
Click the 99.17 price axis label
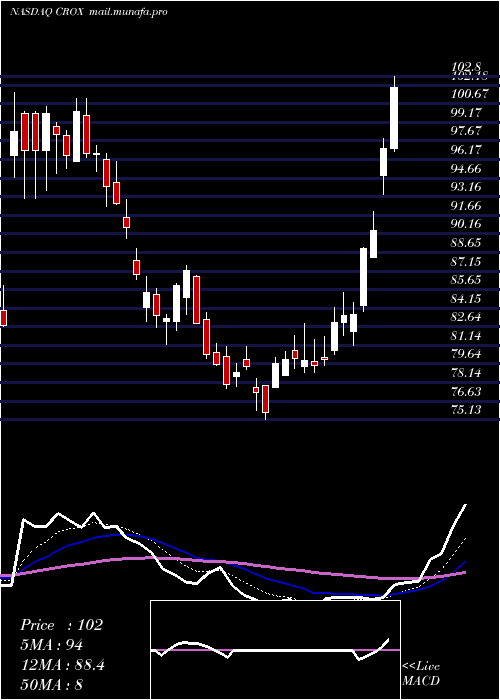[467, 112]
